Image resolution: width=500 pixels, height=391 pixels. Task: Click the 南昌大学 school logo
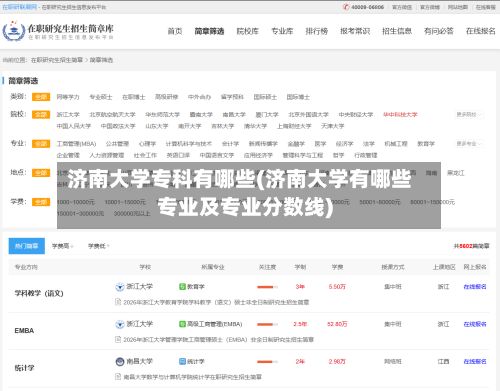tap(119, 361)
